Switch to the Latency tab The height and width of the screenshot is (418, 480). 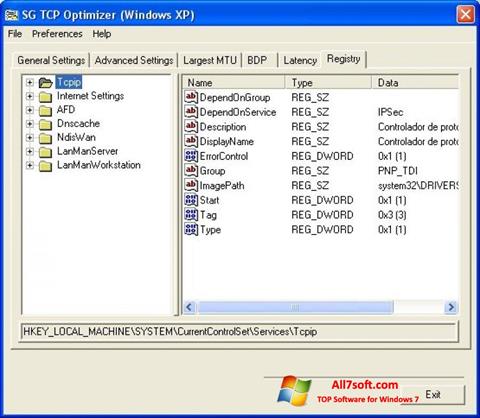point(300,60)
